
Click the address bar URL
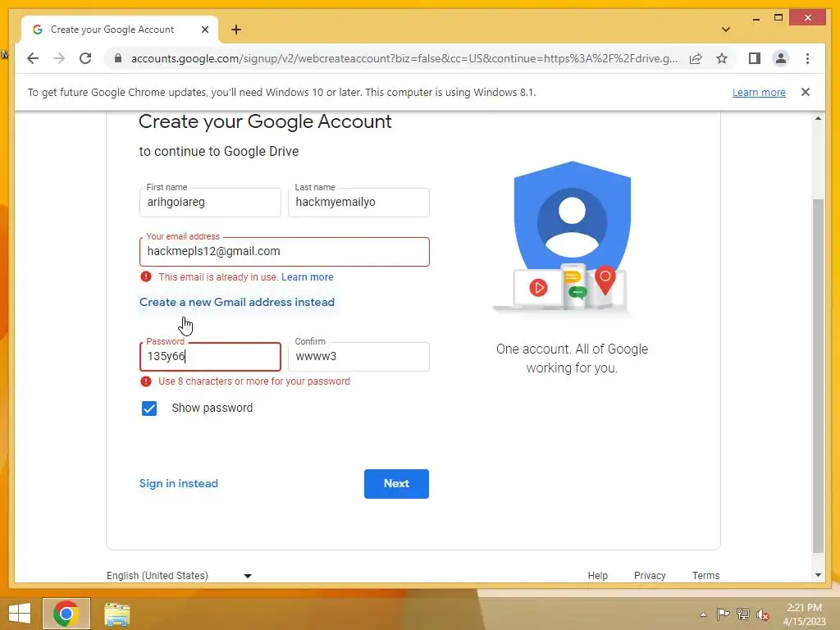point(404,58)
